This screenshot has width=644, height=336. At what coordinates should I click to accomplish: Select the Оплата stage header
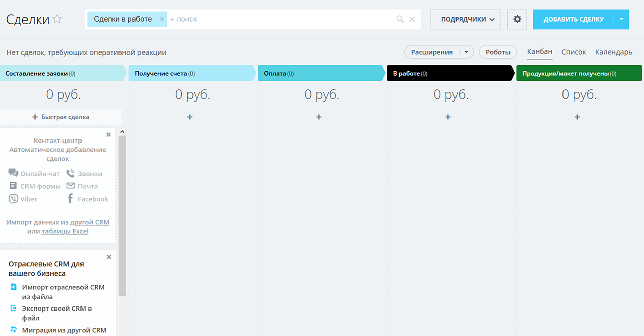coord(321,73)
